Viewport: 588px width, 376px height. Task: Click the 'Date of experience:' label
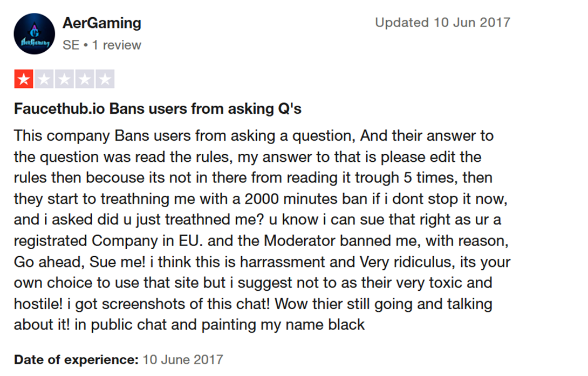coord(76,359)
